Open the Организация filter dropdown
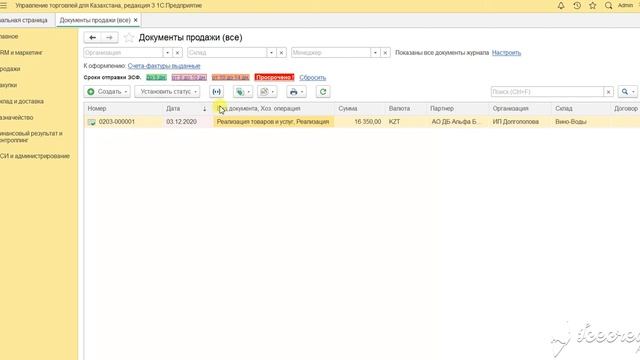This screenshot has height=360, width=640. click(x=167, y=53)
